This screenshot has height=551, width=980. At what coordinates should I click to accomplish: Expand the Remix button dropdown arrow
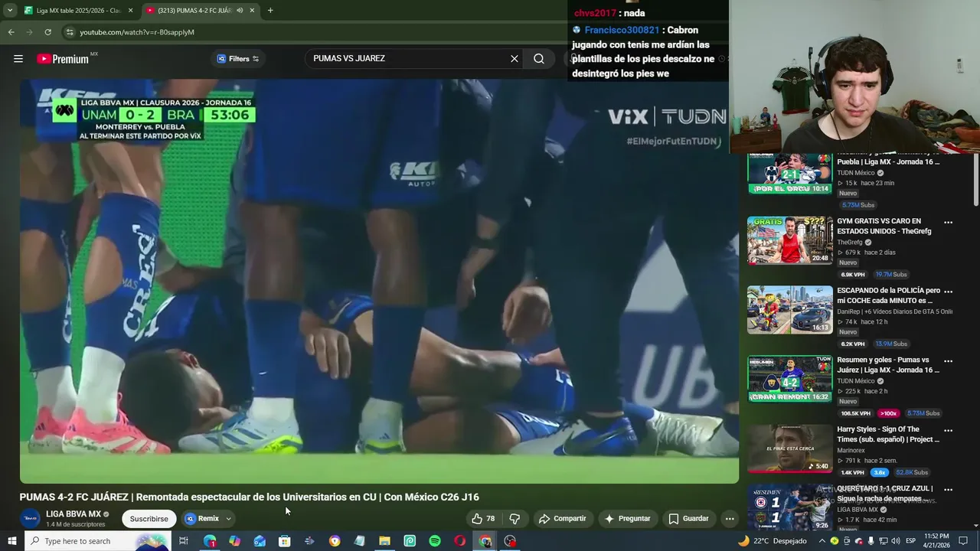coord(228,519)
